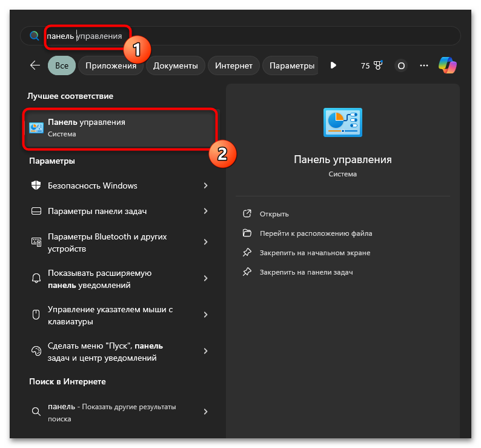Click the rewards points trophy icon
The image size is (481, 448).
pos(377,65)
